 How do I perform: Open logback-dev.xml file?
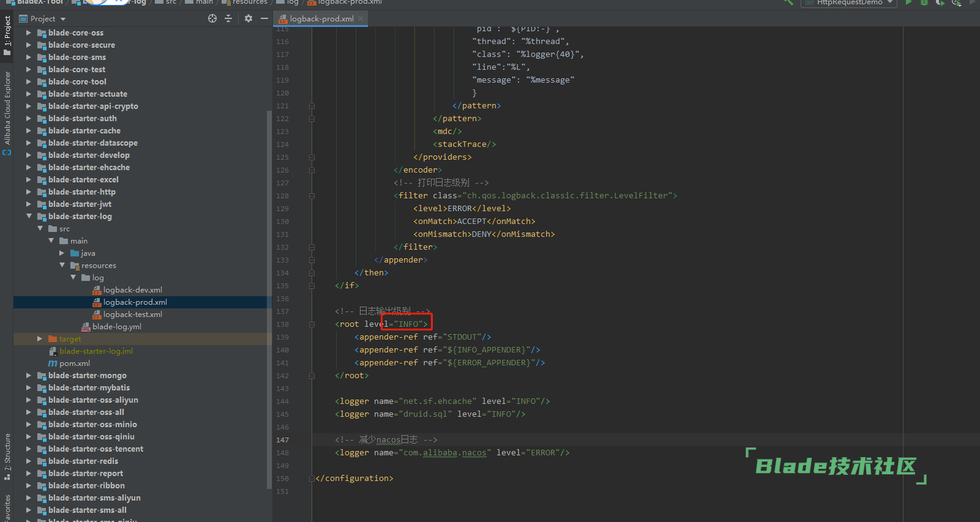tap(132, 289)
